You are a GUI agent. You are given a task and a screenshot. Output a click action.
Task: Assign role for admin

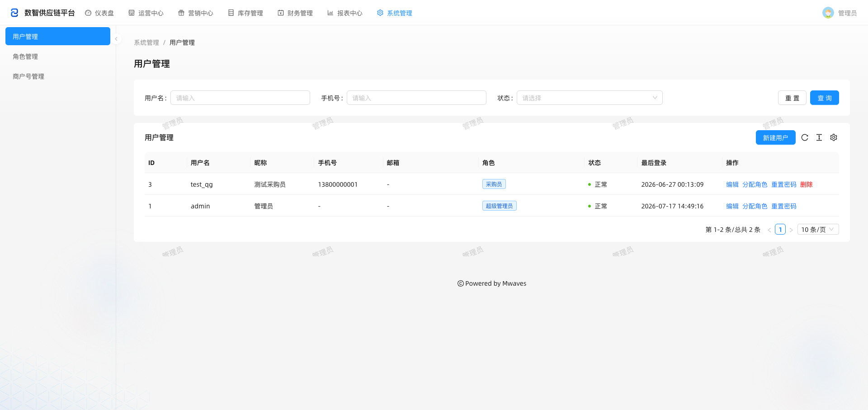pos(755,206)
